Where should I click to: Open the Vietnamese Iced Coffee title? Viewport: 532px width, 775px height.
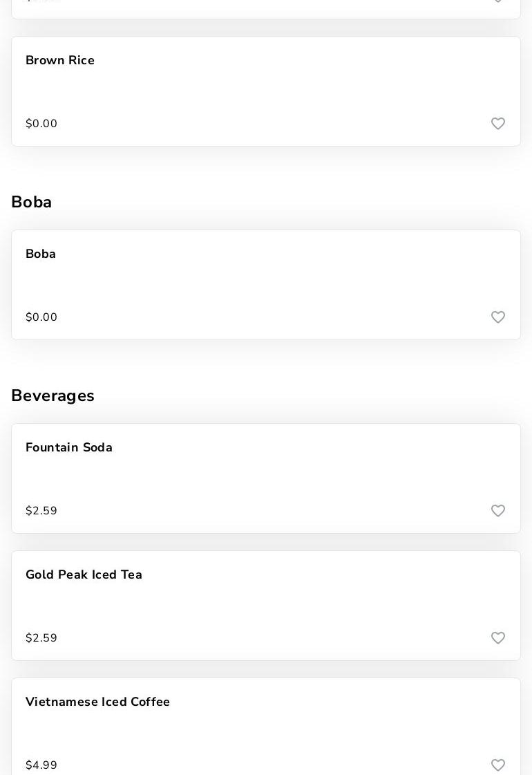click(x=97, y=702)
